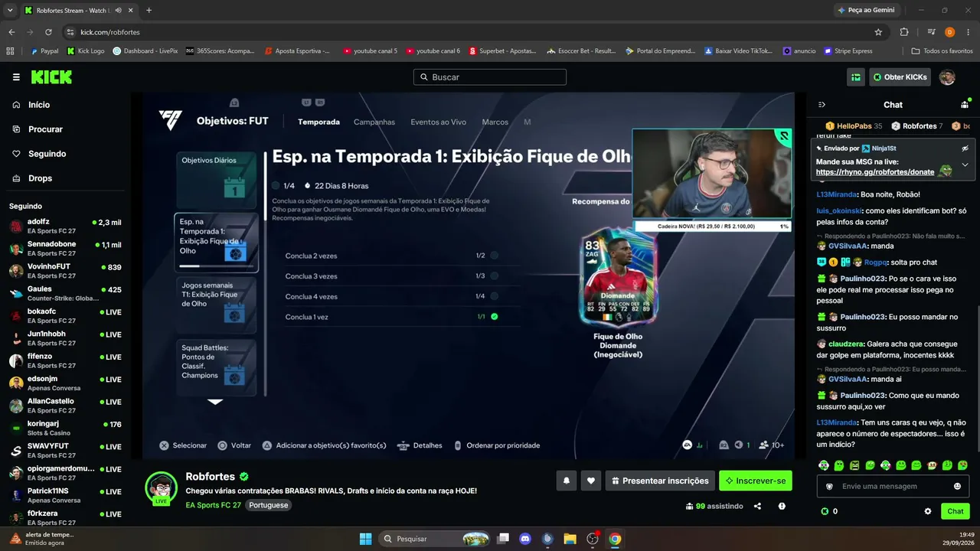
Task: Open File Explorer from the taskbar
Action: [570, 539]
